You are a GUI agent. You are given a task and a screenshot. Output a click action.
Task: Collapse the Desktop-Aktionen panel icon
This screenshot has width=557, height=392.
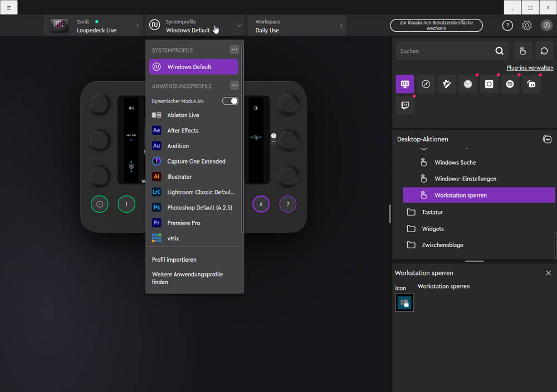coord(547,139)
